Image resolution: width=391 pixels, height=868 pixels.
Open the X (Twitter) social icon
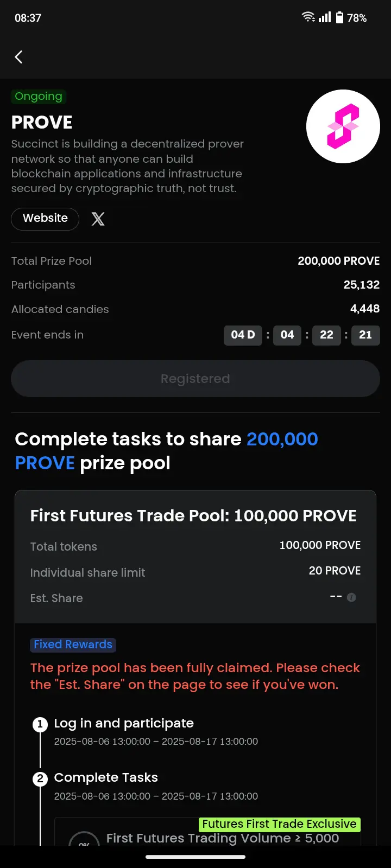point(98,219)
